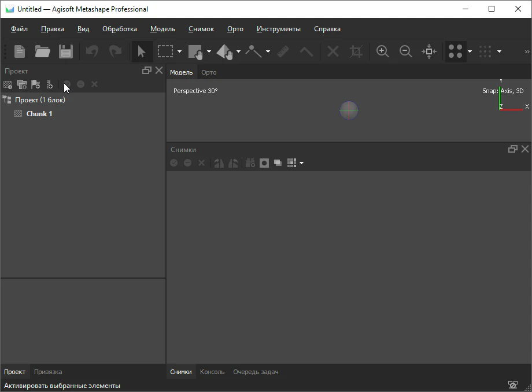Click the New document toolbar icon

(x=20, y=51)
